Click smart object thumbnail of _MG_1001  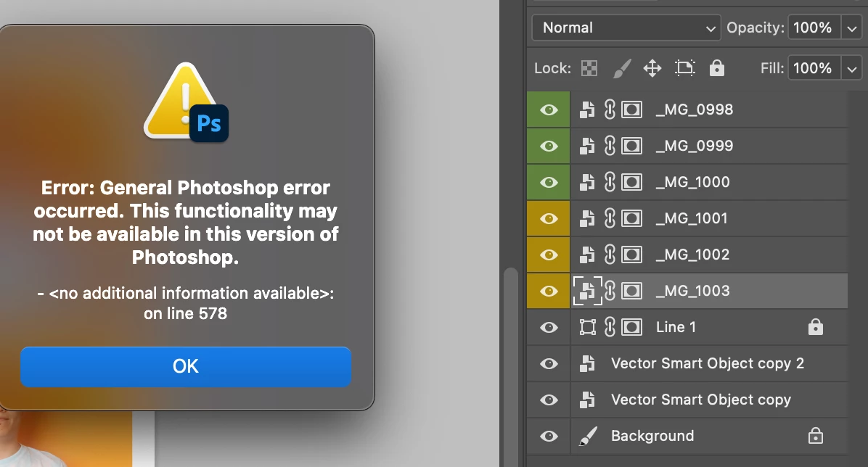pyautogui.click(x=587, y=218)
